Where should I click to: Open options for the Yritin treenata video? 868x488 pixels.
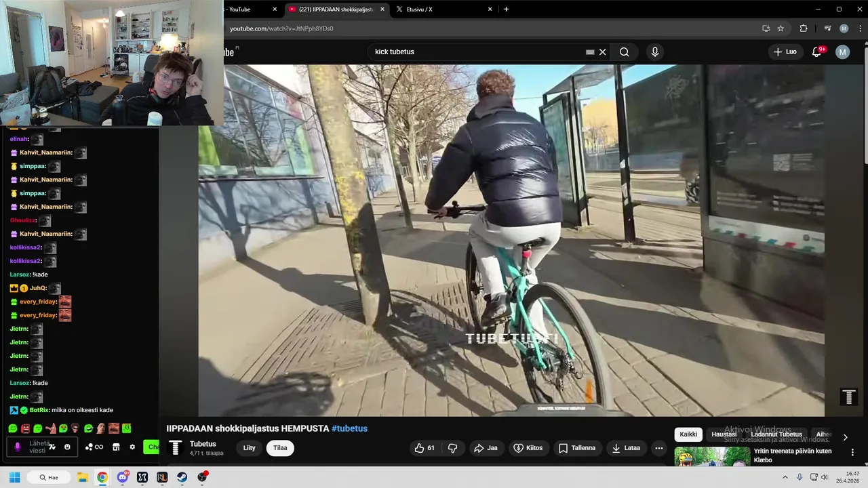click(x=853, y=452)
